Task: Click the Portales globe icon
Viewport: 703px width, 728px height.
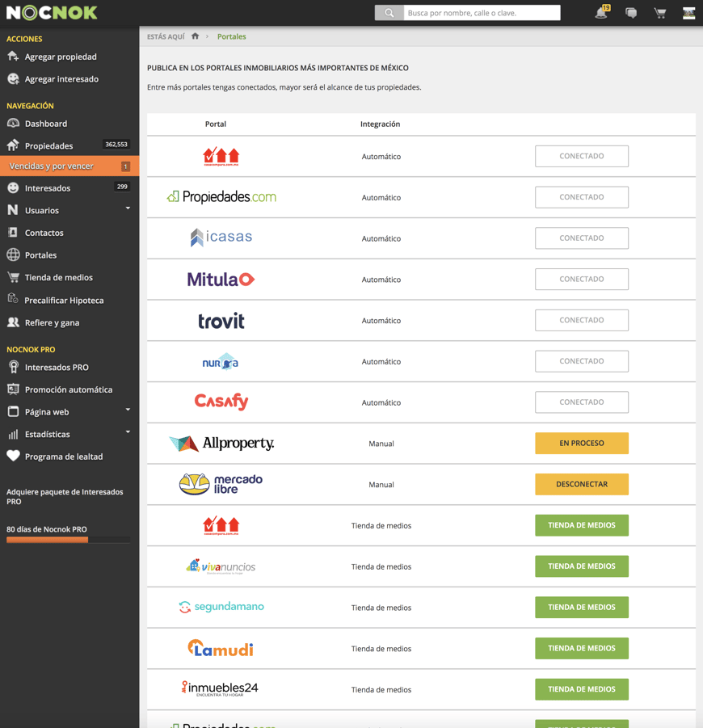Action: coord(13,255)
